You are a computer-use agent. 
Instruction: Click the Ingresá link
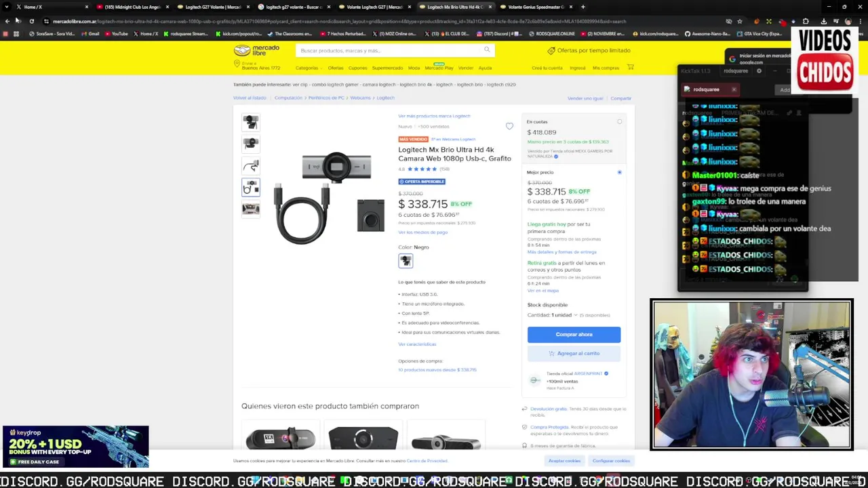577,68
